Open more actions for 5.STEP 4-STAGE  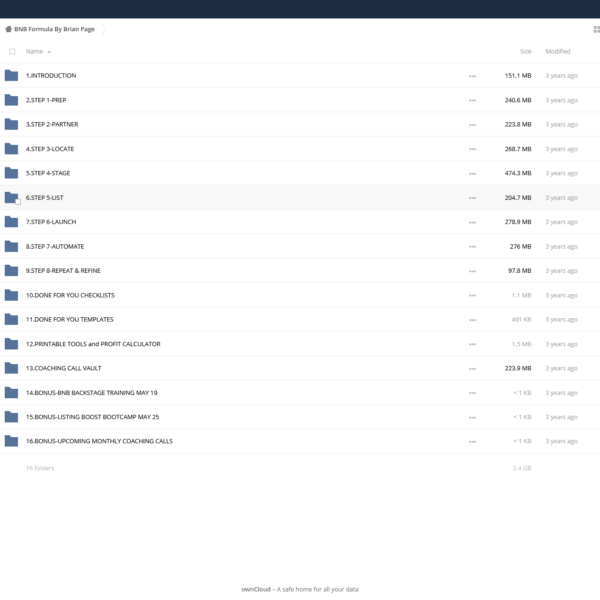point(473,174)
